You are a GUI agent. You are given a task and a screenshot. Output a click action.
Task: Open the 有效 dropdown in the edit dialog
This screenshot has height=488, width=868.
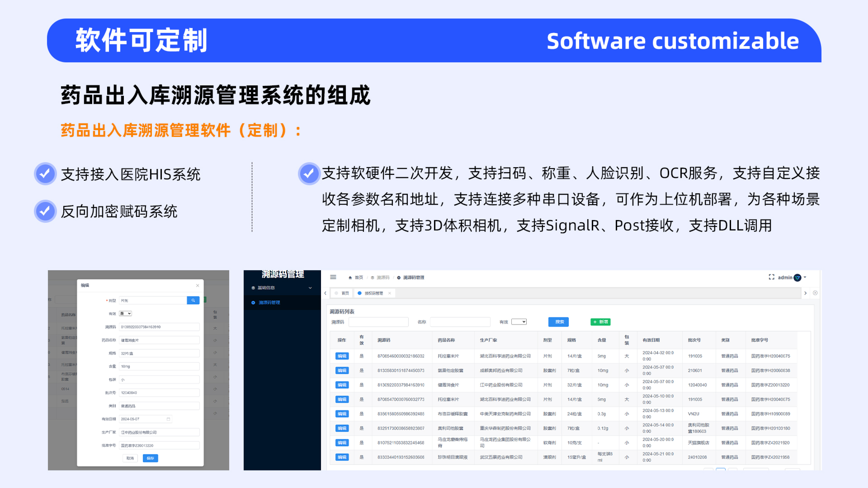coord(125,314)
